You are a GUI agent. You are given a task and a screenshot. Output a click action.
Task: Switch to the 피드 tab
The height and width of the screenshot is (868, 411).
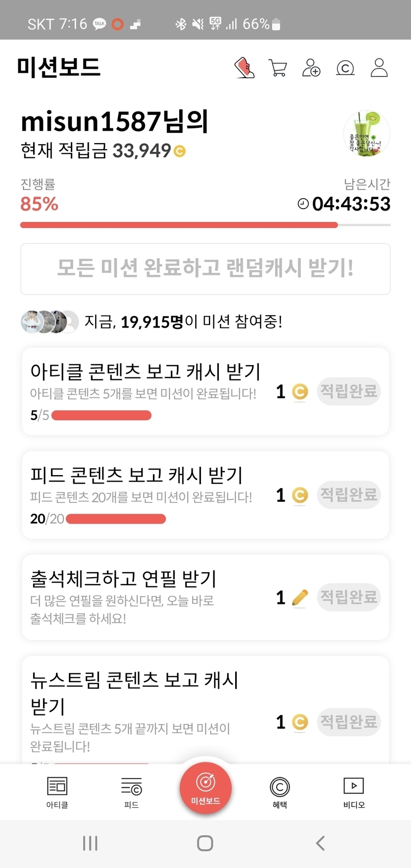click(131, 791)
